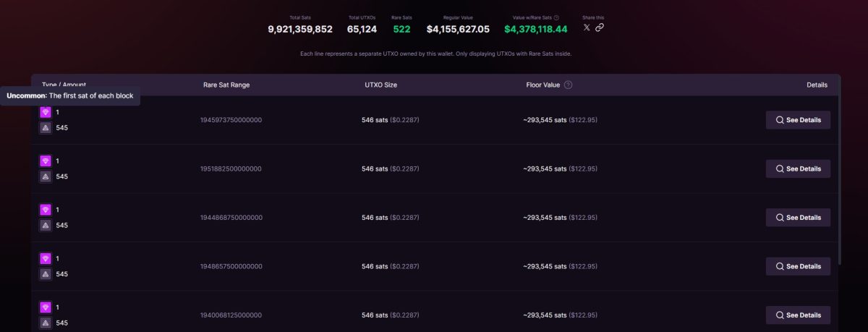The image size is (868, 332).
Task: Copy share link using chain icon
Action: [x=600, y=27]
